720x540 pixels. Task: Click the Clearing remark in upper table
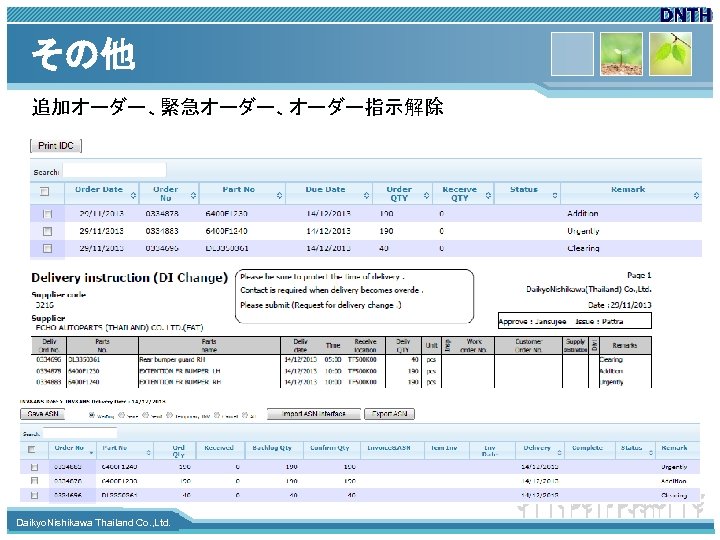(583, 248)
